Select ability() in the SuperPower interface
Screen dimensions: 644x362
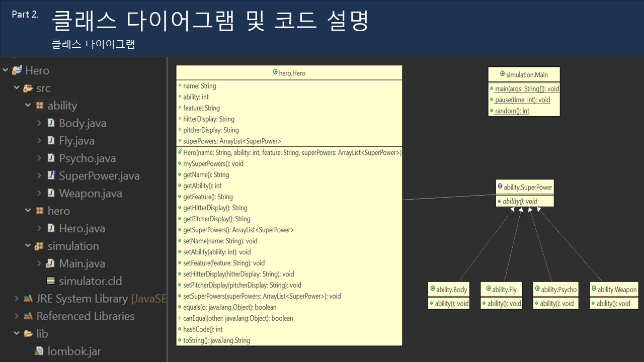tap(520, 201)
